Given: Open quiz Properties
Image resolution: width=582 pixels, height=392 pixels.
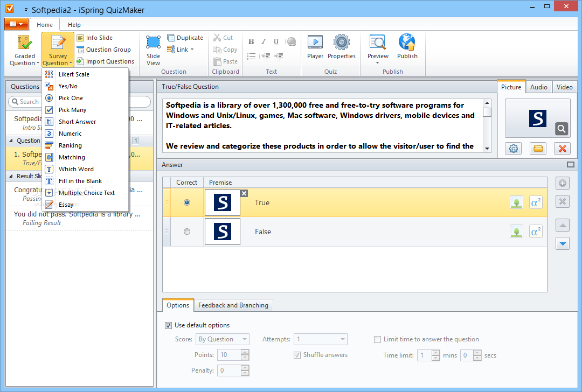Looking at the screenshot, I should [x=342, y=47].
